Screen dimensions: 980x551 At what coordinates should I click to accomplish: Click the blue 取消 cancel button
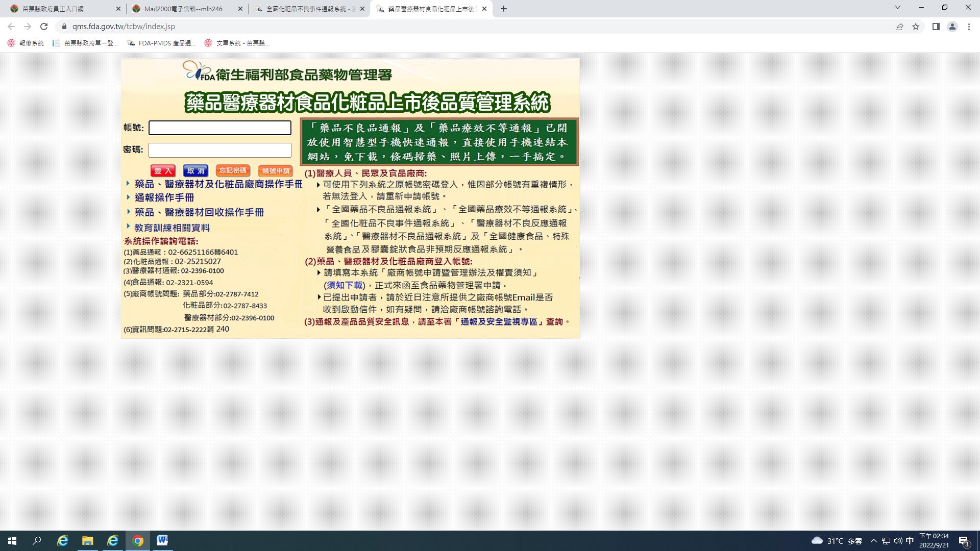click(195, 171)
